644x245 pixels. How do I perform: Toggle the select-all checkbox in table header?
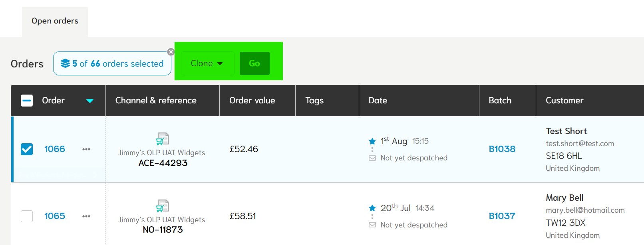pyautogui.click(x=27, y=101)
